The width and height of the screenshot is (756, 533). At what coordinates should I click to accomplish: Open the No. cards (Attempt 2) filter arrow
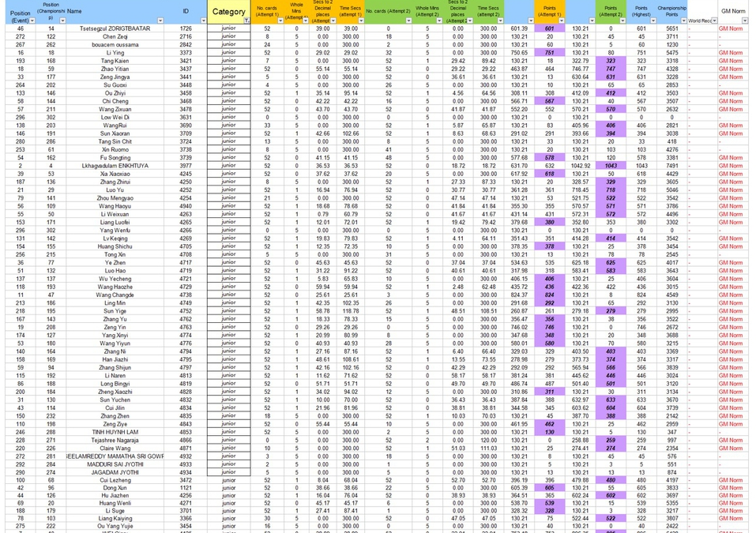coord(409,21)
